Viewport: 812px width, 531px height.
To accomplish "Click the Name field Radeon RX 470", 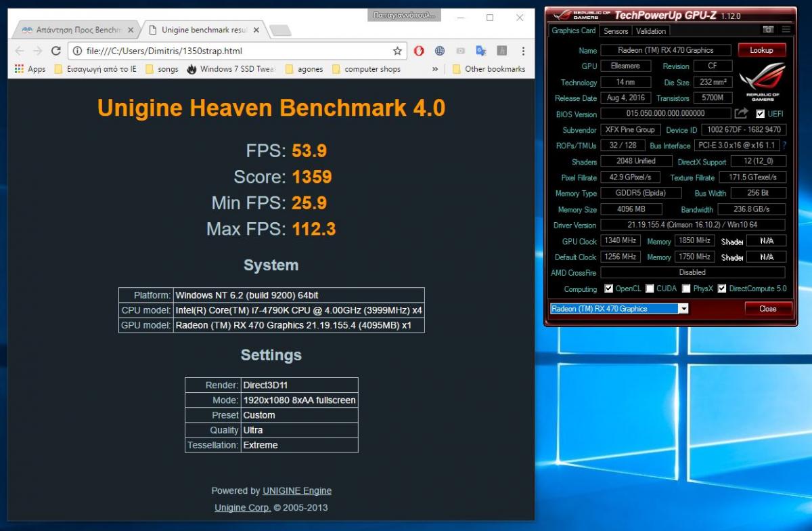I will point(666,50).
